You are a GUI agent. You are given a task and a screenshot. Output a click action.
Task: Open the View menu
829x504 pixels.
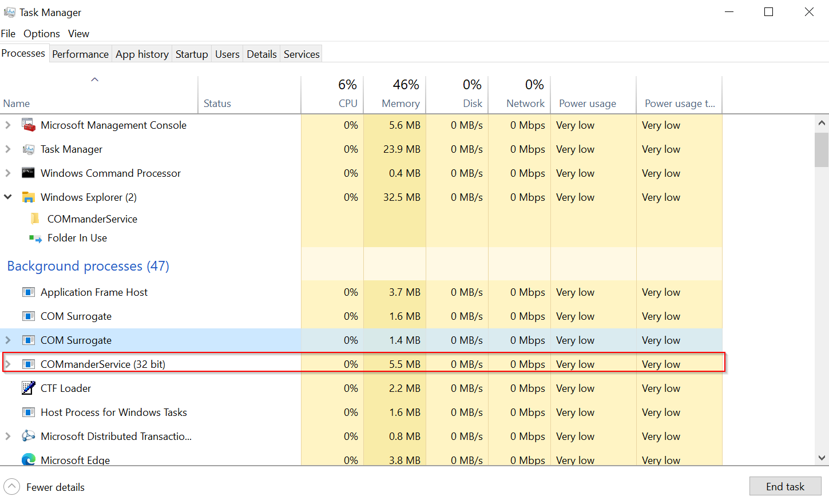point(78,34)
